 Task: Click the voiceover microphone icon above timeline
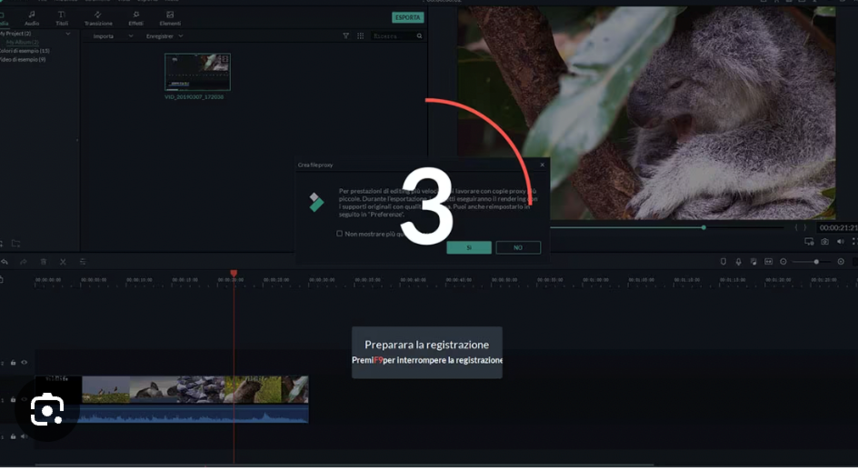point(738,262)
